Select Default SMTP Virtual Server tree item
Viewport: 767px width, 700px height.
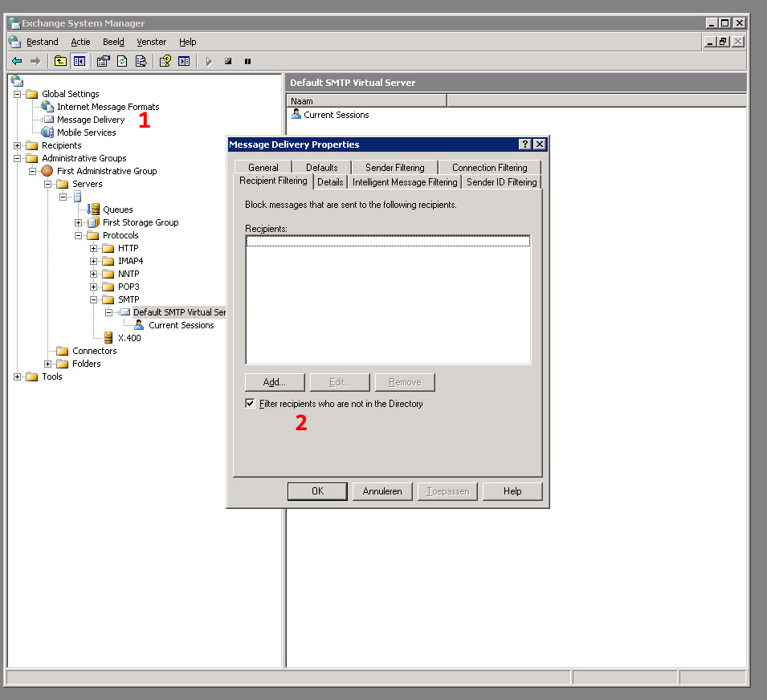[x=179, y=312]
